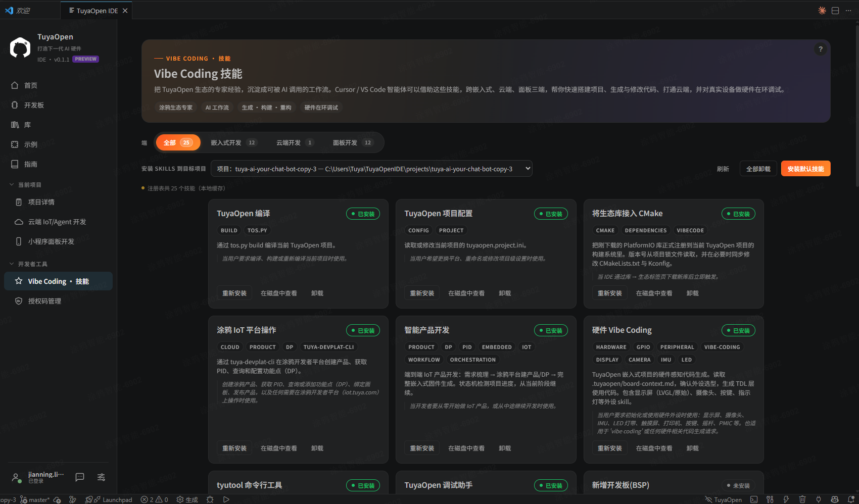The image size is (859, 504).
Task: Uninstall the 硬件 Vibe Coding skill
Action: [x=693, y=448]
